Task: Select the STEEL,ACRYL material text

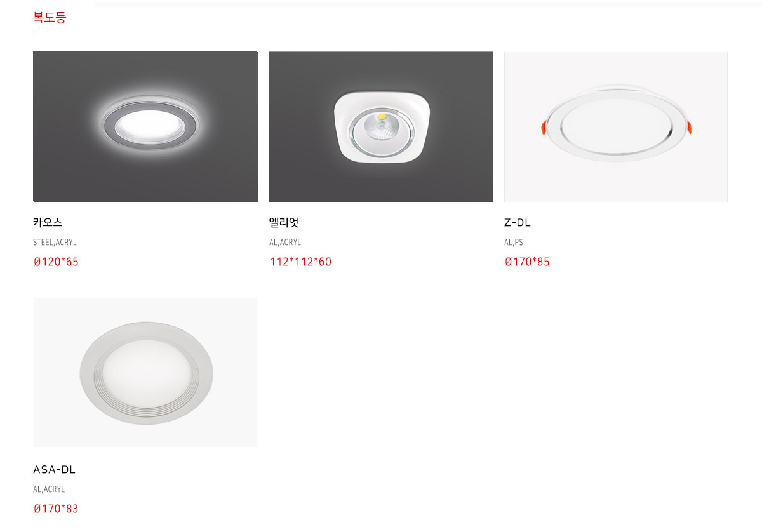Action: tap(55, 243)
